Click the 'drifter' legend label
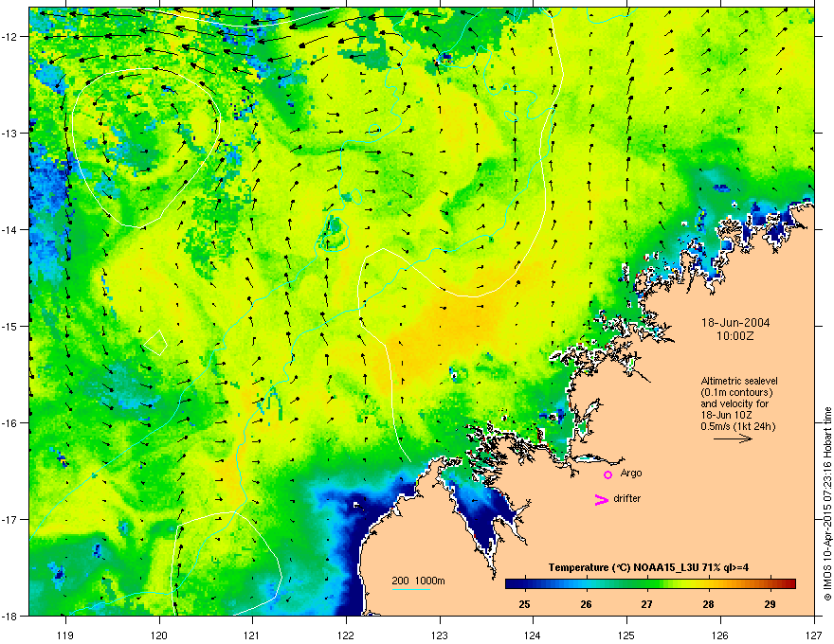834x644 pixels. [x=627, y=498]
